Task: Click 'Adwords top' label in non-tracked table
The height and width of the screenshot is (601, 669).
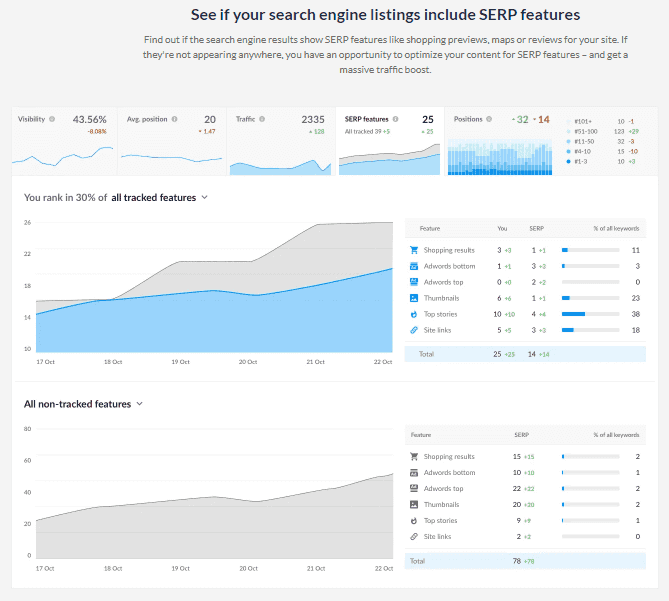Action: (443, 489)
